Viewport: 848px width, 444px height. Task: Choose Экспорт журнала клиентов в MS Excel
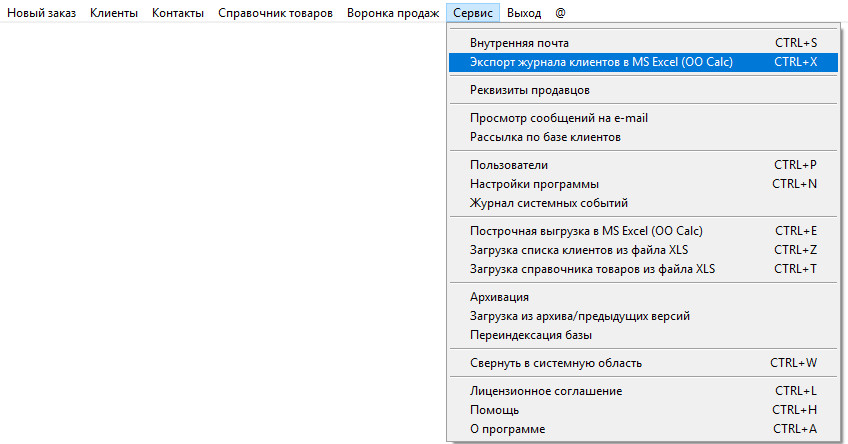tap(601, 62)
